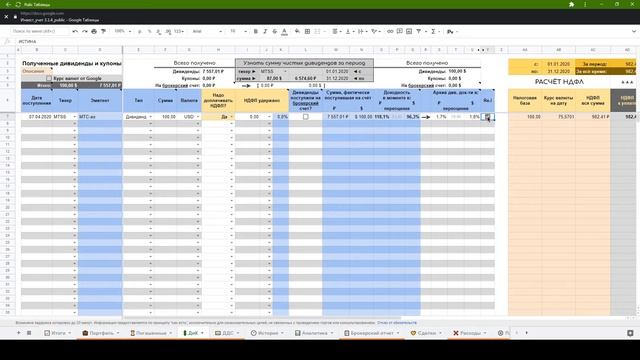Viewport: 640px width, 360px height.
Task: Click the Insert comment icon
Action: pos(400,31)
